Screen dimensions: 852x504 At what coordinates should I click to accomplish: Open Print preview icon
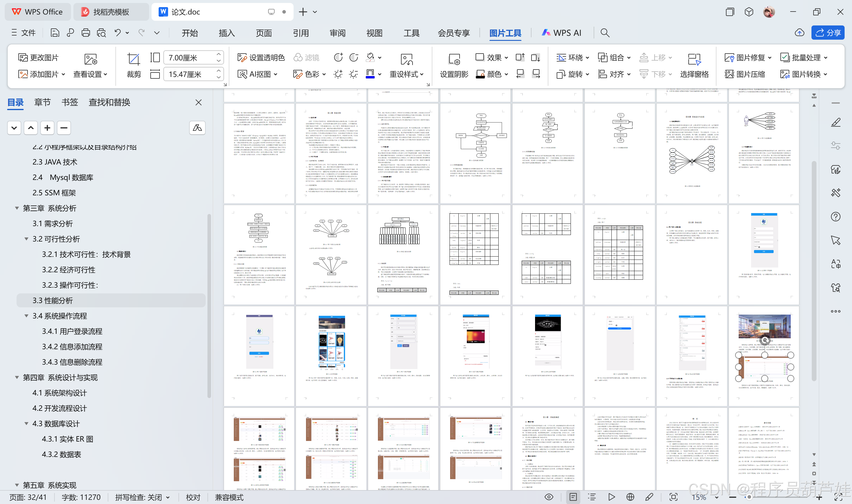(x=101, y=33)
